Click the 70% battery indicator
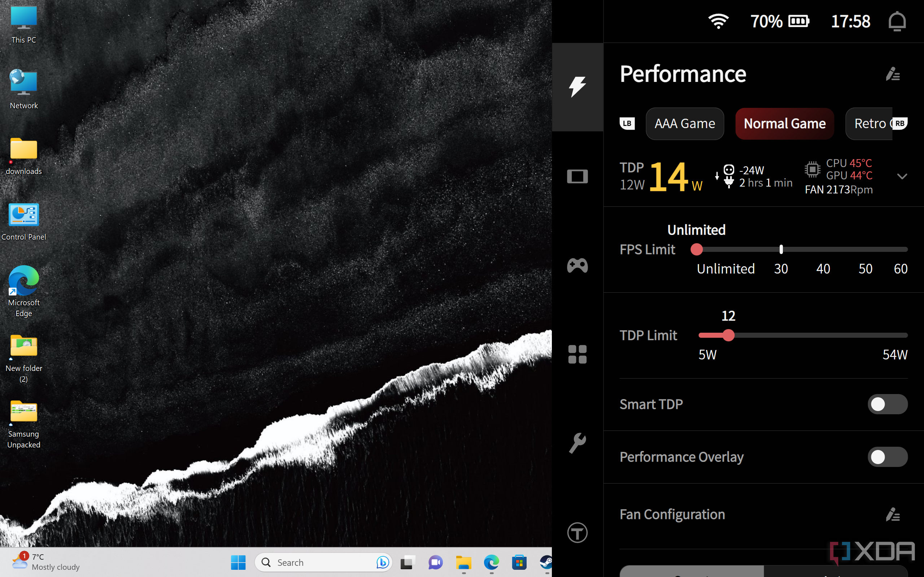 [780, 21]
